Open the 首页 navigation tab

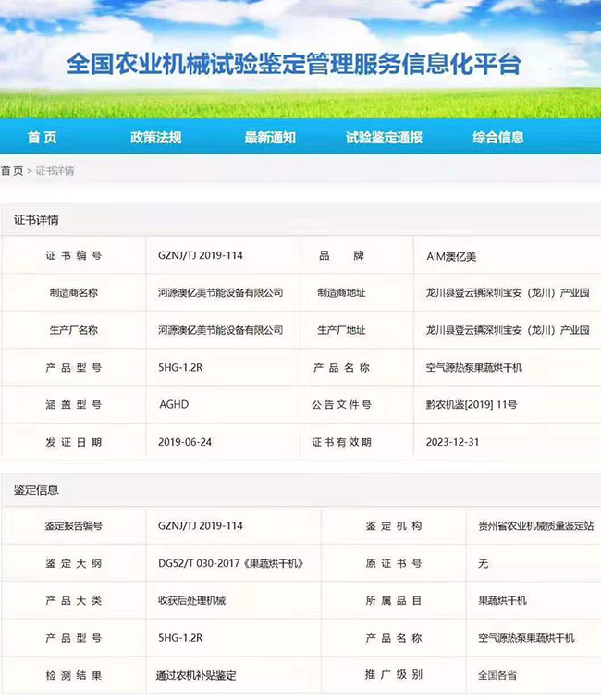(x=42, y=137)
